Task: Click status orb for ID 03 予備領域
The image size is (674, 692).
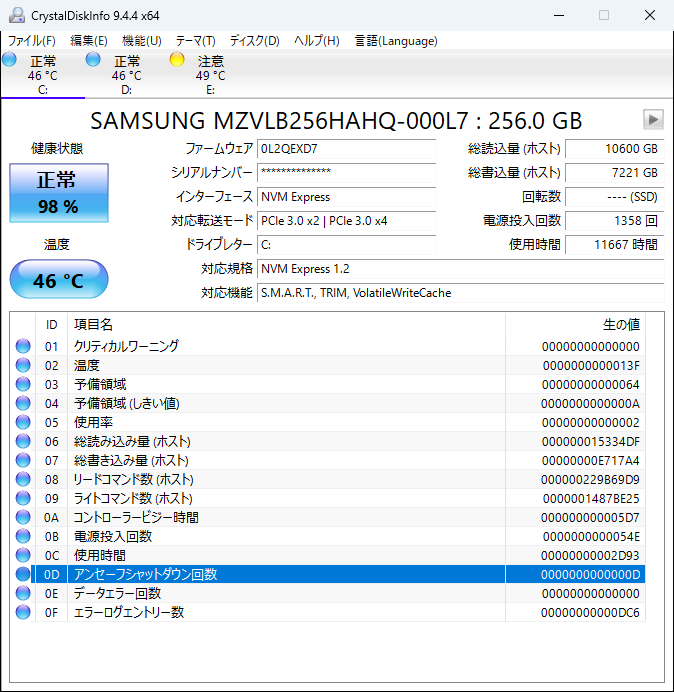Action: 23,384
